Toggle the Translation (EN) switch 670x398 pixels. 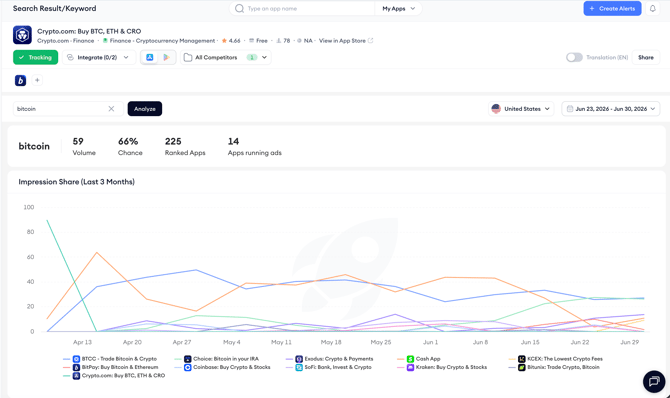coord(574,57)
